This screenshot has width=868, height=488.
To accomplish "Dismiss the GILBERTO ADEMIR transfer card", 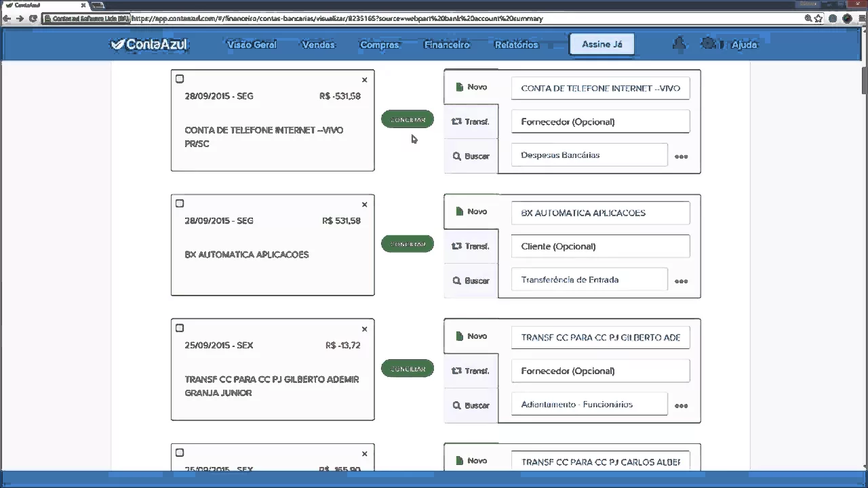I will click(364, 329).
